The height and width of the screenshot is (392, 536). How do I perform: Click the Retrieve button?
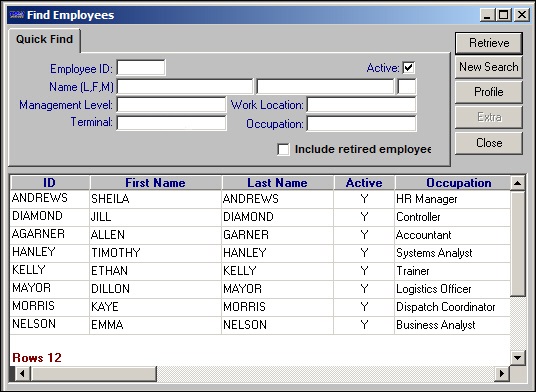point(489,43)
